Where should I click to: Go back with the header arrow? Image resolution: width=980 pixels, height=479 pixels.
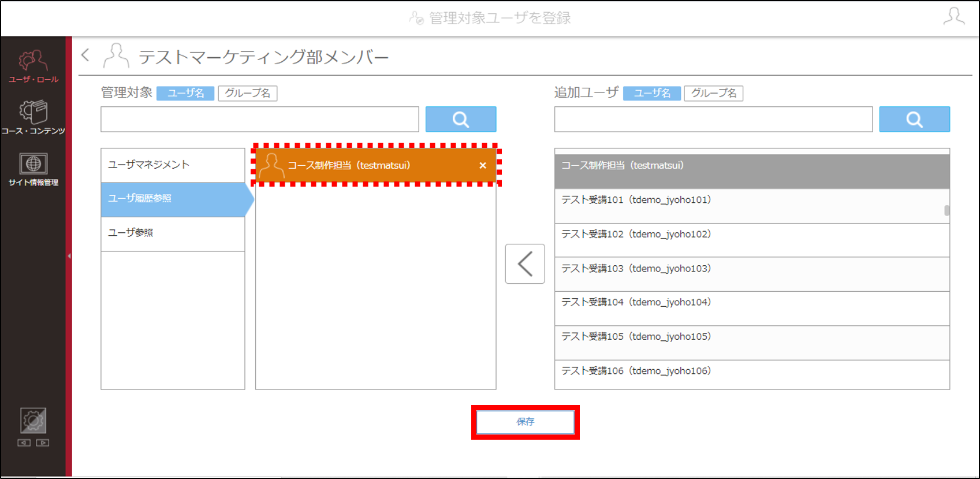coord(85,55)
